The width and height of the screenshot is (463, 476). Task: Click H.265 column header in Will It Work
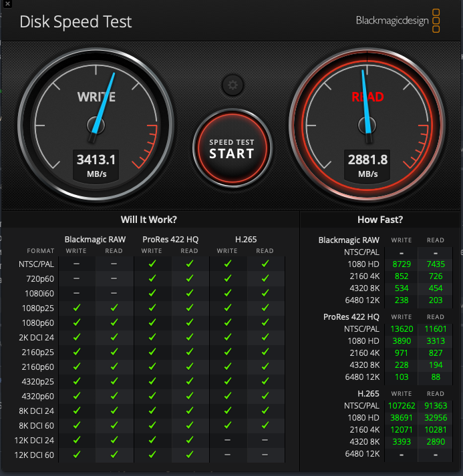coord(246,240)
